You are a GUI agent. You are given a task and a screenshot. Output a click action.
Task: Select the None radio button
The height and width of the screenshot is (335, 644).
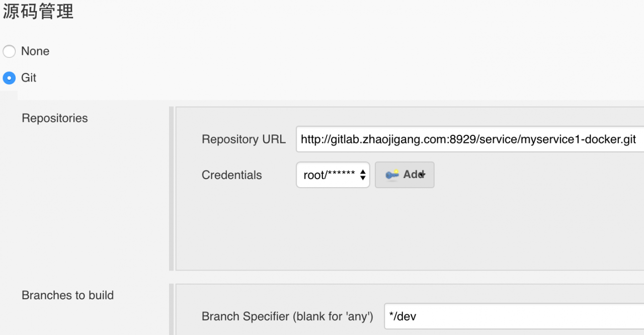(x=10, y=51)
